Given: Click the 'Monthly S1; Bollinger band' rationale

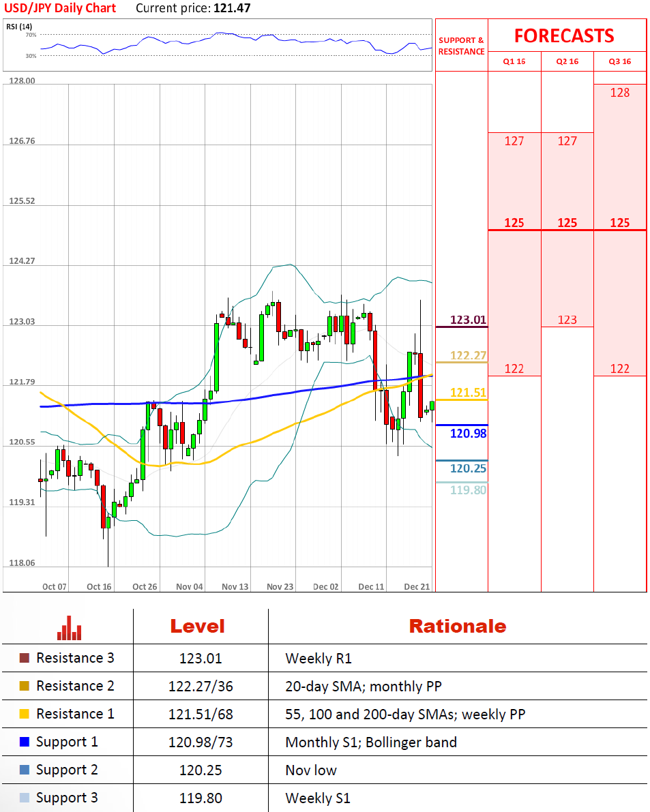Looking at the screenshot, I should (x=371, y=742).
